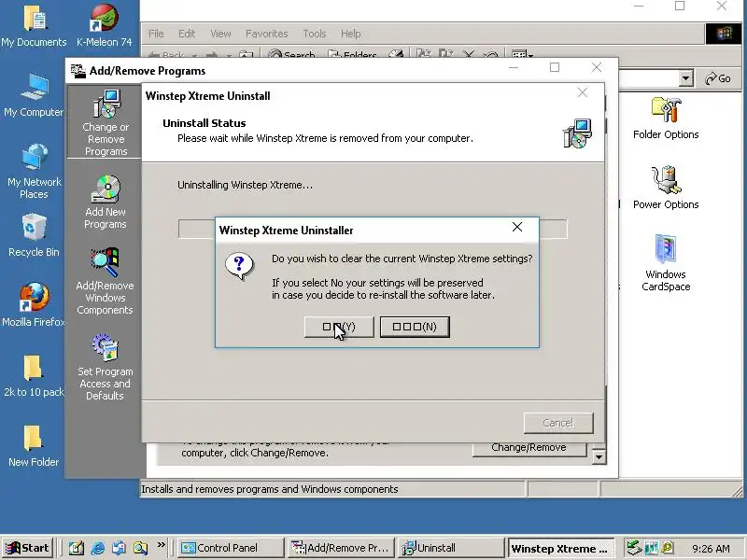Click the No (N) button in uninstaller prompt

[415, 328]
